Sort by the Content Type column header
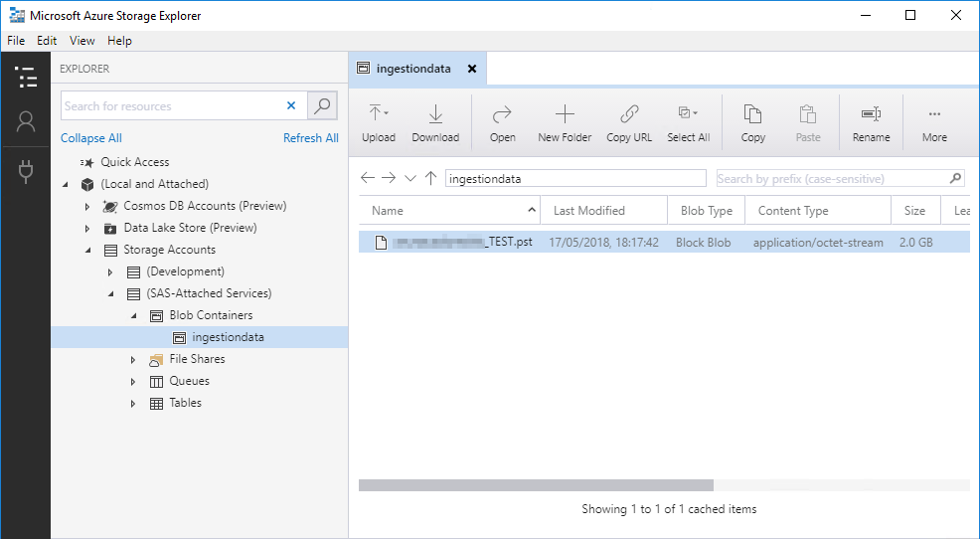 click(x=818, y=211)
